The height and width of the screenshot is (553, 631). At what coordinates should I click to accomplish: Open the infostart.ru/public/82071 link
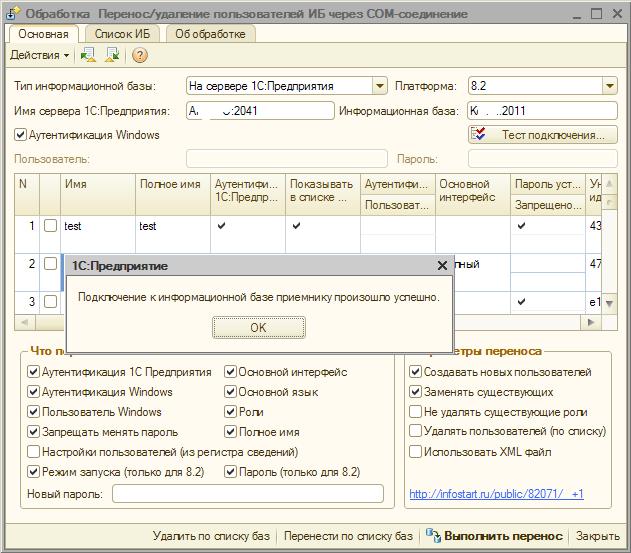pyautogui.click(x=496, y=494)
